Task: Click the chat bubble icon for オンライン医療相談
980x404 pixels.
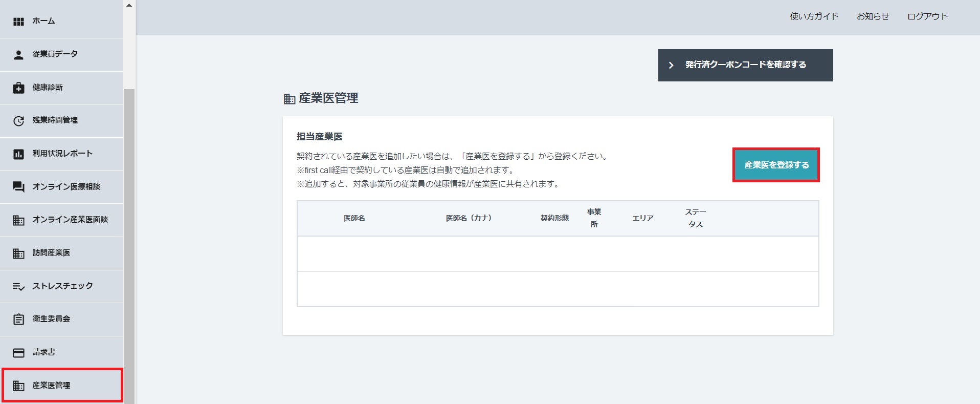Action: coord(18,187)
